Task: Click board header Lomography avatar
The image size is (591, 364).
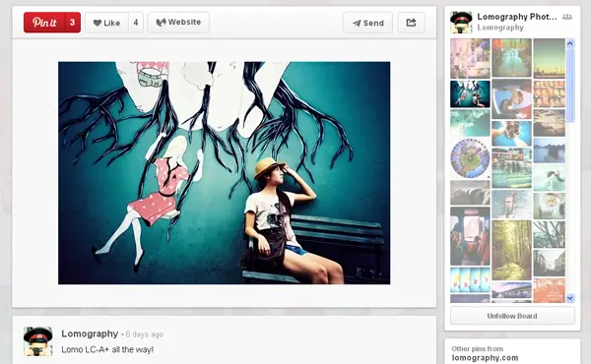Action: tap(461, 23)
